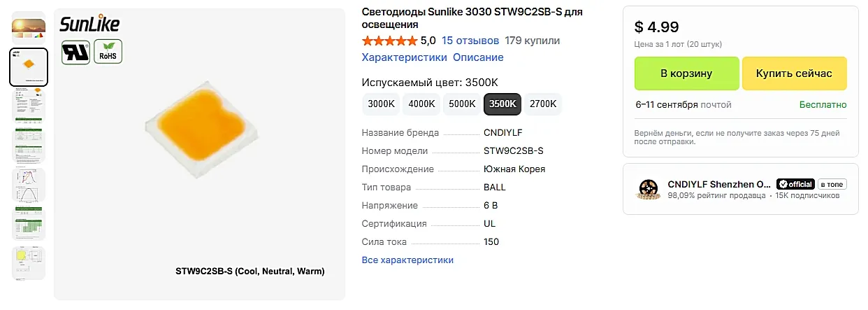This screenshot has width=868, height=310.
Task: Pick the 2700K color temperature
Action: [x=543, y=104]
